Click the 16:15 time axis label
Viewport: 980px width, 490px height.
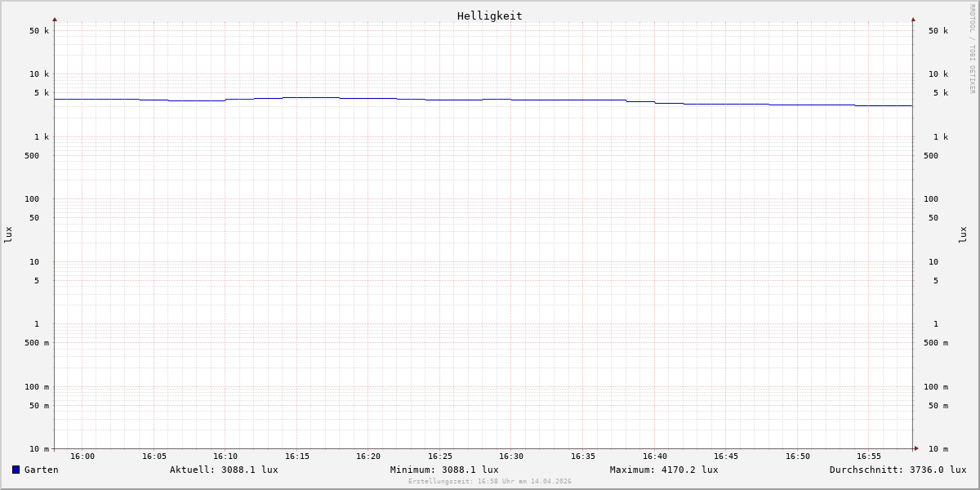(x=297, y=457)
